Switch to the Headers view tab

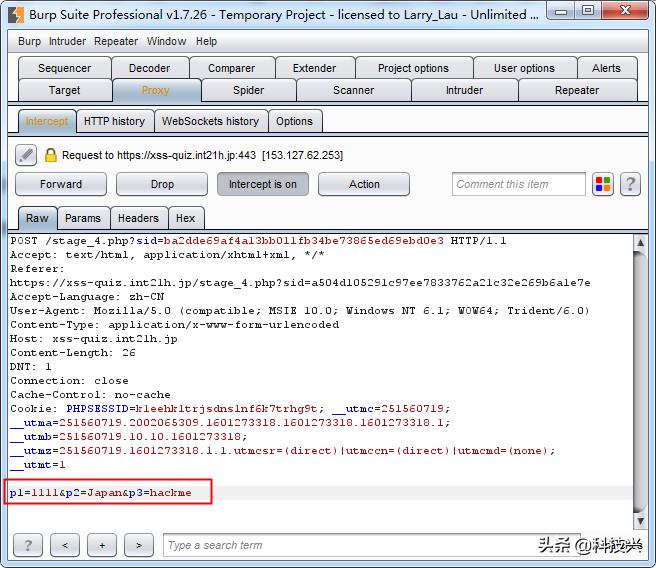(138, 218)
